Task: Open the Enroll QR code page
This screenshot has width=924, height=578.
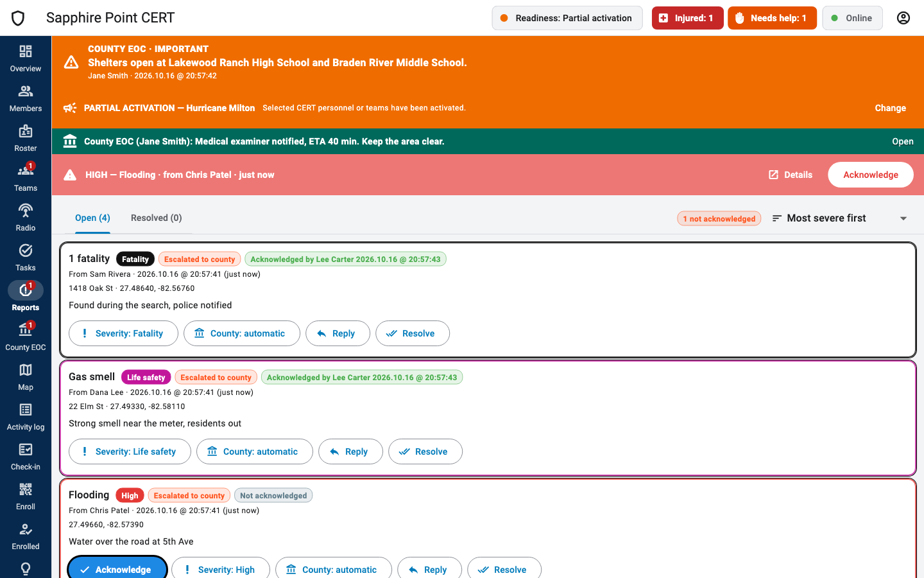Action: 26,496
